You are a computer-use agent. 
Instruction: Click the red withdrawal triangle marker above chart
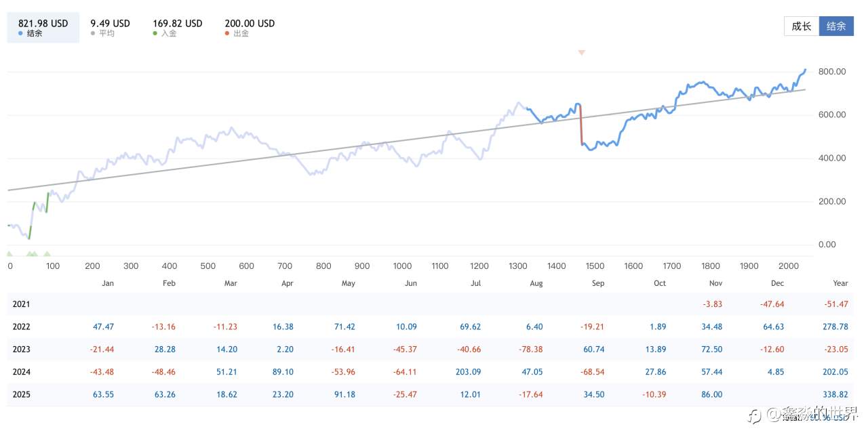point(581,52)
